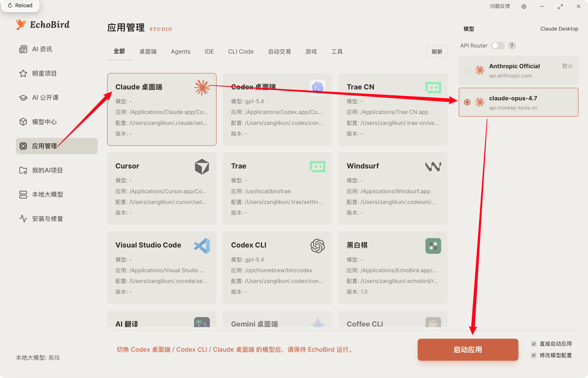Click the Coffee CLI card title
588x378 pixels.
click(365, 324)
